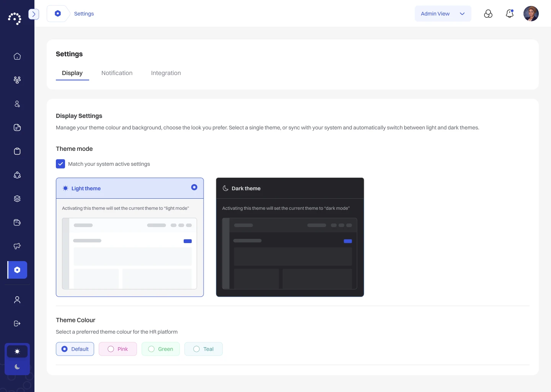Select the Pink theme colour option
This screenshot has width=551, height=392.
point(118,349)
